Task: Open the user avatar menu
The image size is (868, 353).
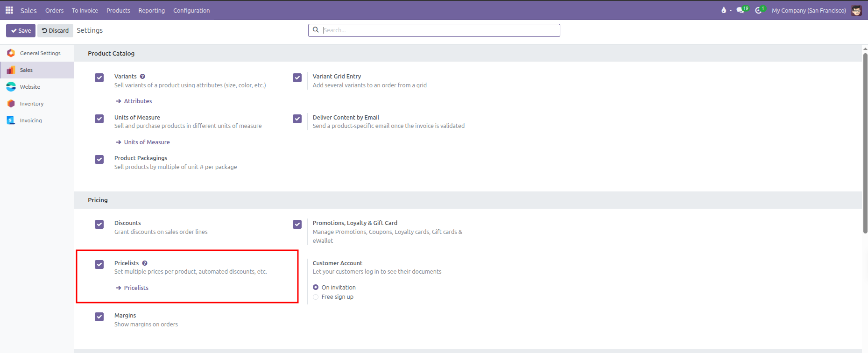Action: coord(856,10)
